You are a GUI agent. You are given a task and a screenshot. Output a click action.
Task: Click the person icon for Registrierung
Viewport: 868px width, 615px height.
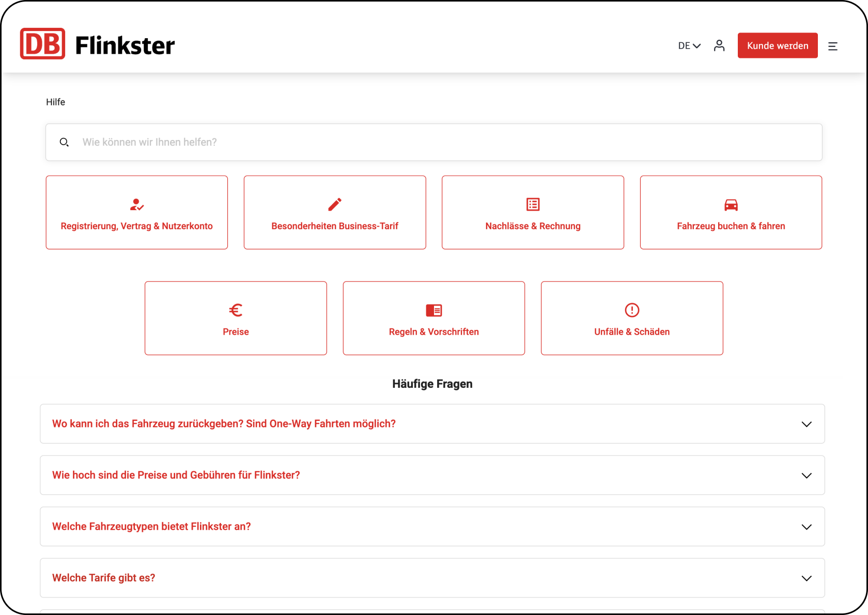click(136, 204)
